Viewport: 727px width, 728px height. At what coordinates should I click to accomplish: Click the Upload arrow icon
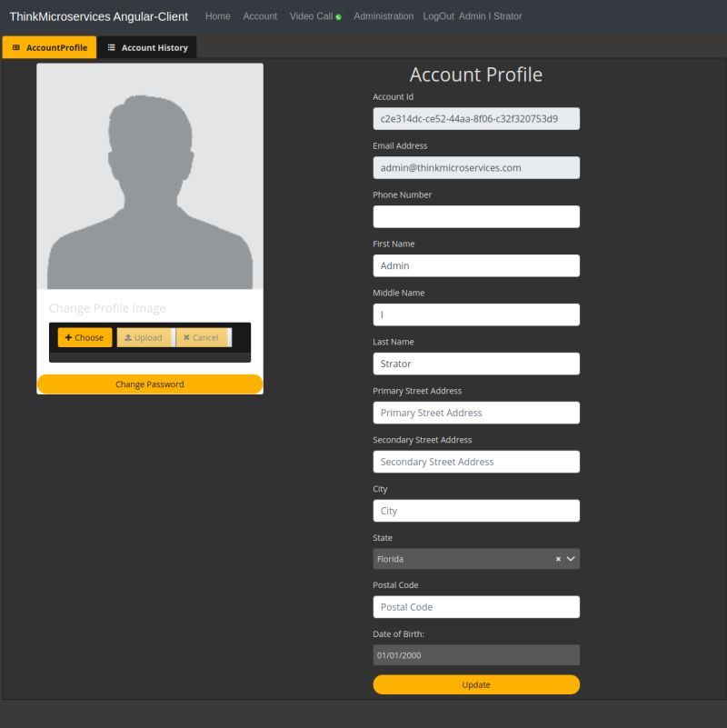pos(128,337)
